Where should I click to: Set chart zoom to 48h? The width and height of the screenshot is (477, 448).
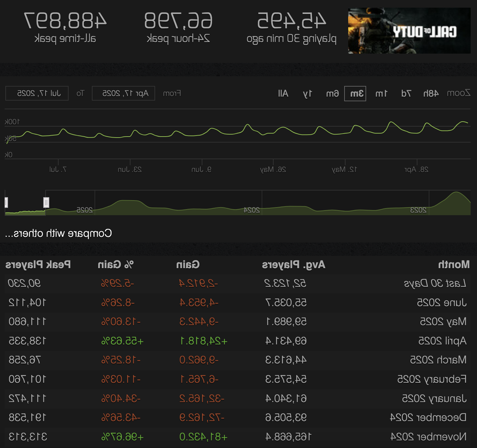[x=431, y=94]
